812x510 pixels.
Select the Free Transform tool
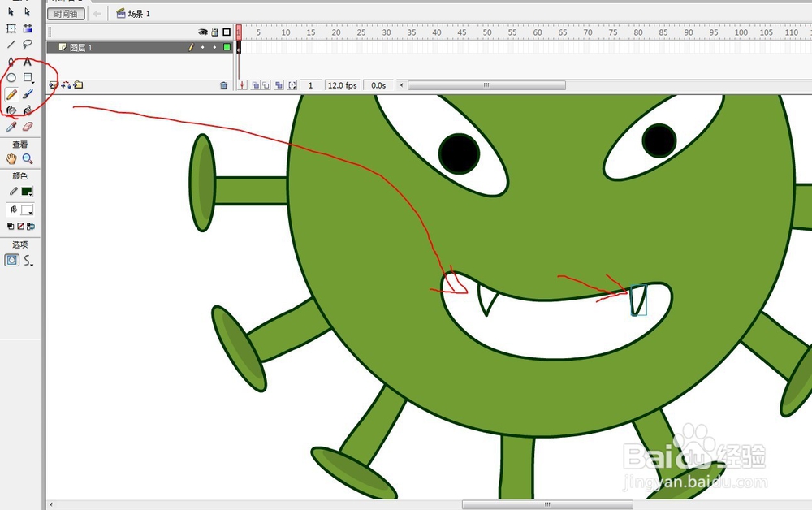click(11, 28)
